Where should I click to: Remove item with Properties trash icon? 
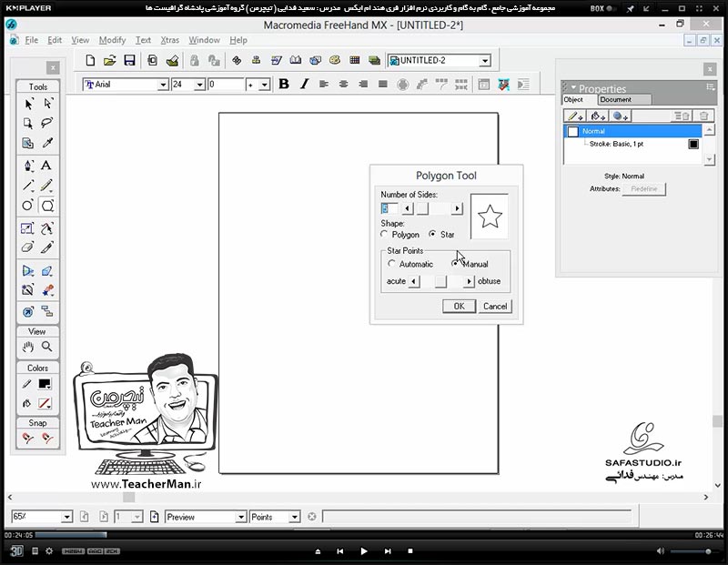pos(703,116)
